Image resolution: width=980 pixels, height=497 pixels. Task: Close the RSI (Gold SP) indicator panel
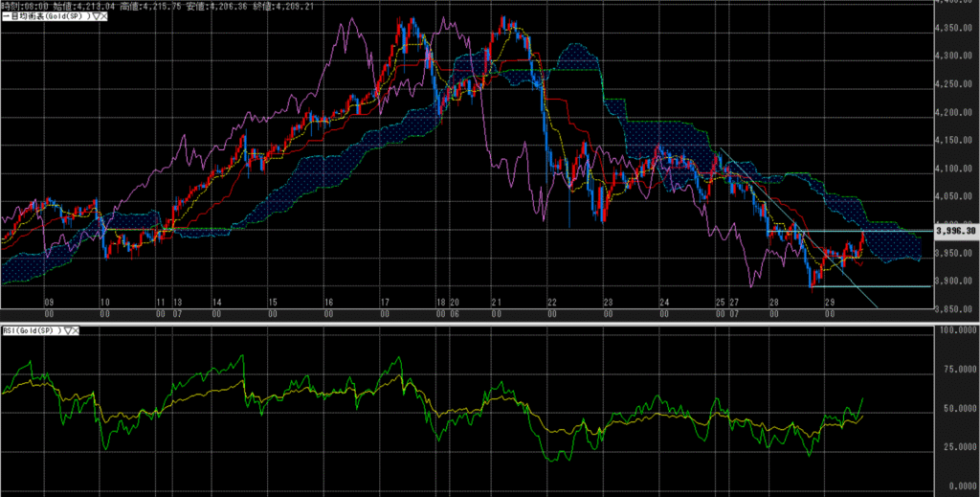click(77, 330)
